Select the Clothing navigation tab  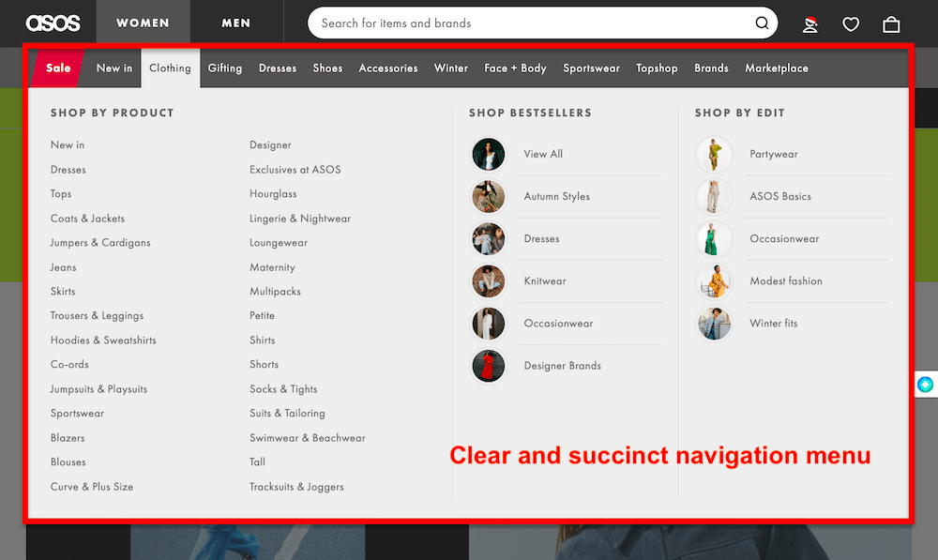click(171, 68)
